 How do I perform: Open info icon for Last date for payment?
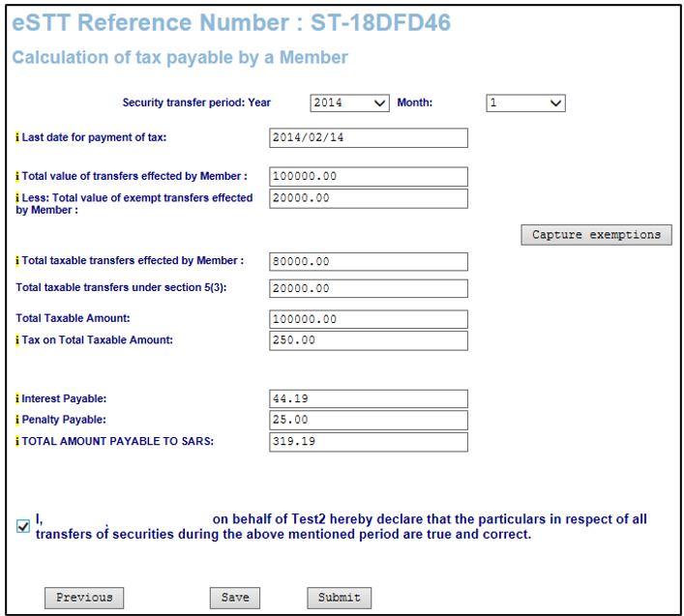[x=17, y=137]
